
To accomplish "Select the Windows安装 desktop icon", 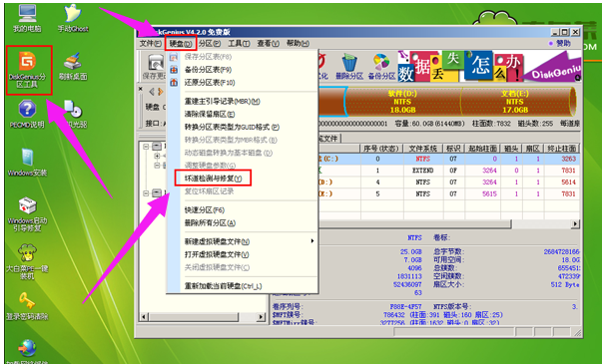I will pyautogui.click(x=27, y=162).
